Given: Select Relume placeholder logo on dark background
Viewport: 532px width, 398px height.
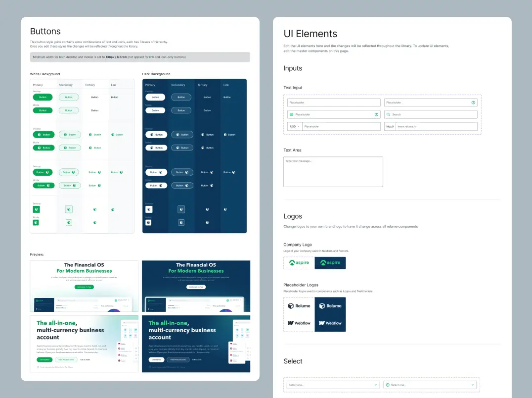Looking at the screenshot, I should click(330, 306).
